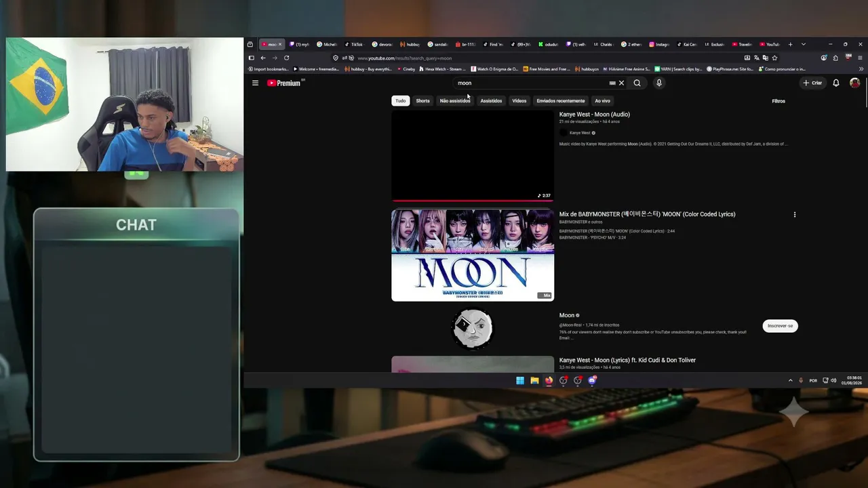Open a new browser tab with plus
868x488 pixels.
(790, 44)
